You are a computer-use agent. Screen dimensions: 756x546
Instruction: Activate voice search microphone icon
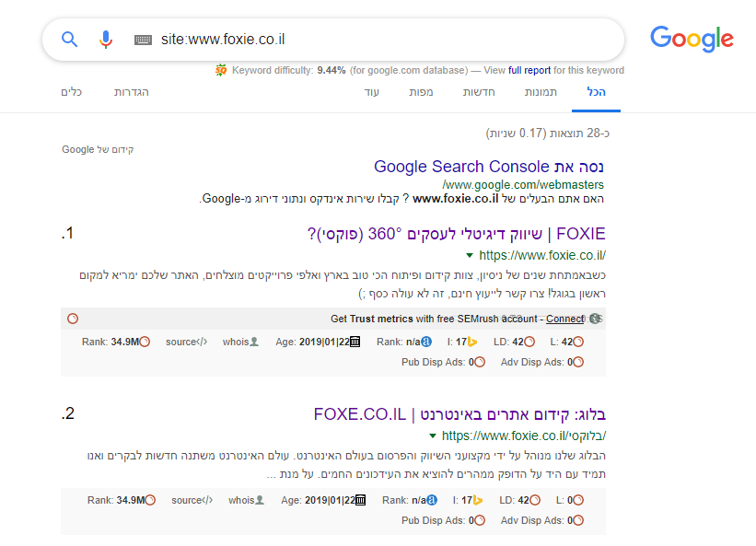106,39
